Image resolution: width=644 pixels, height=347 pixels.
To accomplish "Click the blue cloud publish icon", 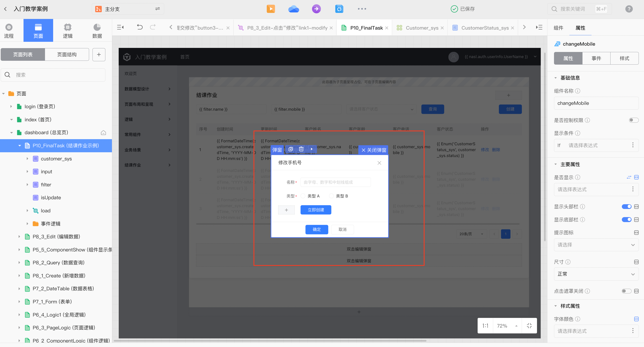I will [x=294, y=9].
